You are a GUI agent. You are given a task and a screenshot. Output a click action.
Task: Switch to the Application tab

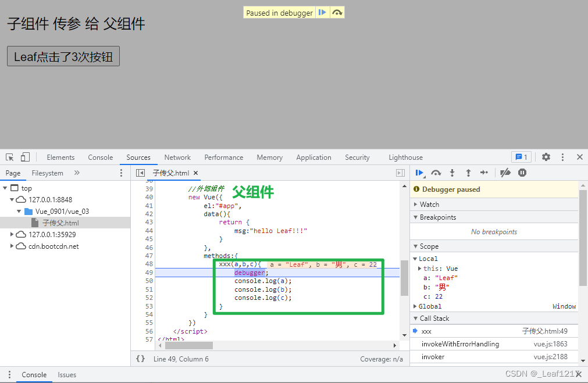pos(314,158)
